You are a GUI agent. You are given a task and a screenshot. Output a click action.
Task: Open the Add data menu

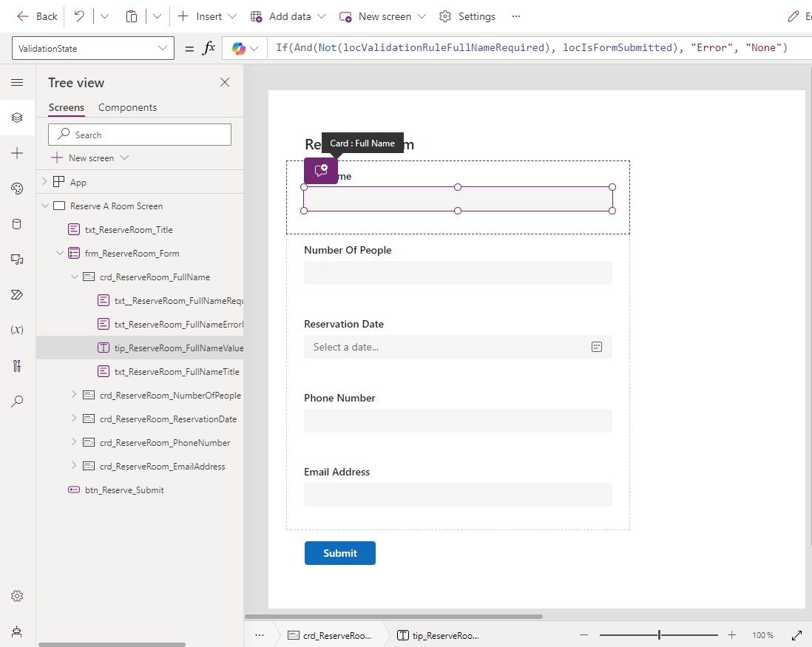[288, 16]
